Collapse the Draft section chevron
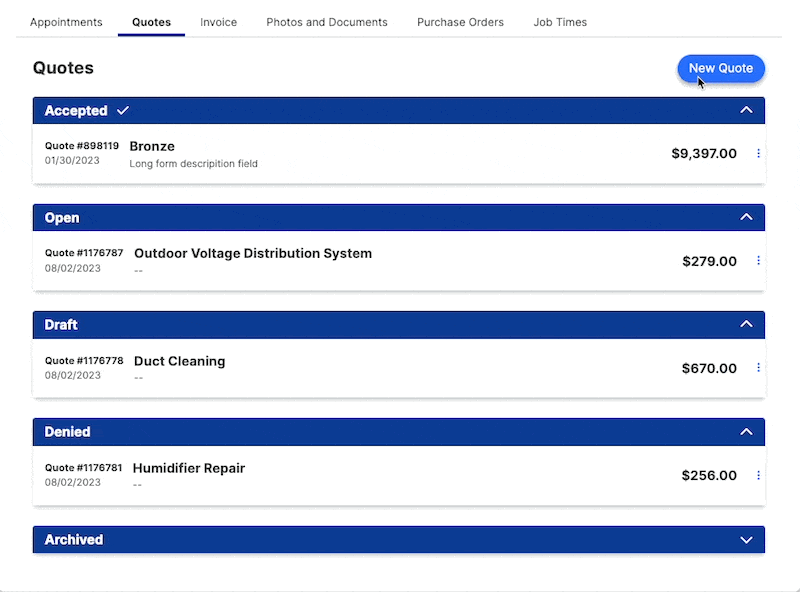Screen dimensions: 800x592 point(746,325)
